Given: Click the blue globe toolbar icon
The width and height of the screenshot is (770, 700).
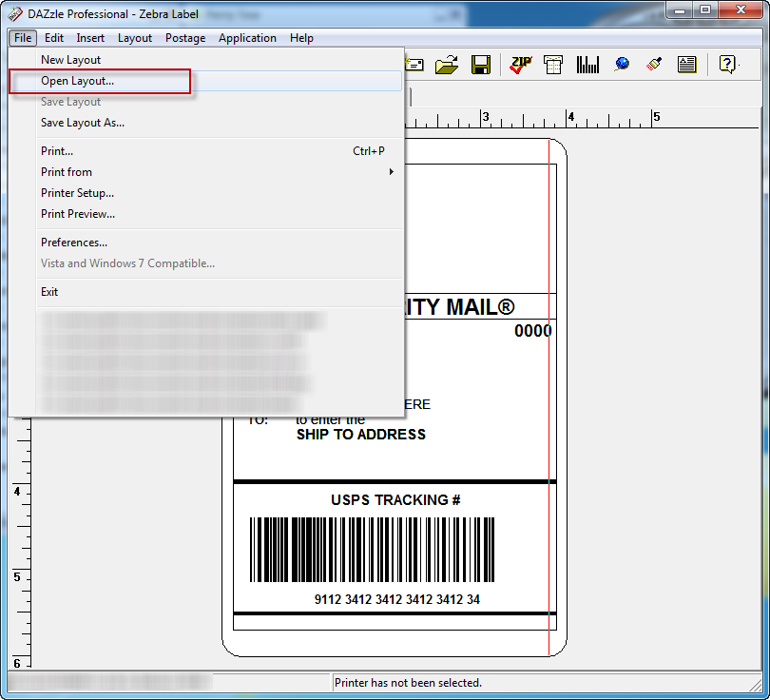Looking at the screenshot, I should coord(622,65).
